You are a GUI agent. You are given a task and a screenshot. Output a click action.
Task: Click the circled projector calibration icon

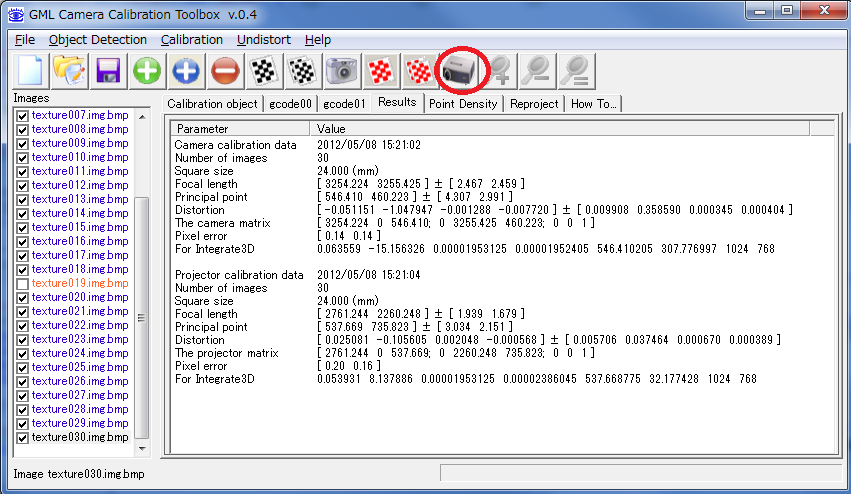point(461,71)
